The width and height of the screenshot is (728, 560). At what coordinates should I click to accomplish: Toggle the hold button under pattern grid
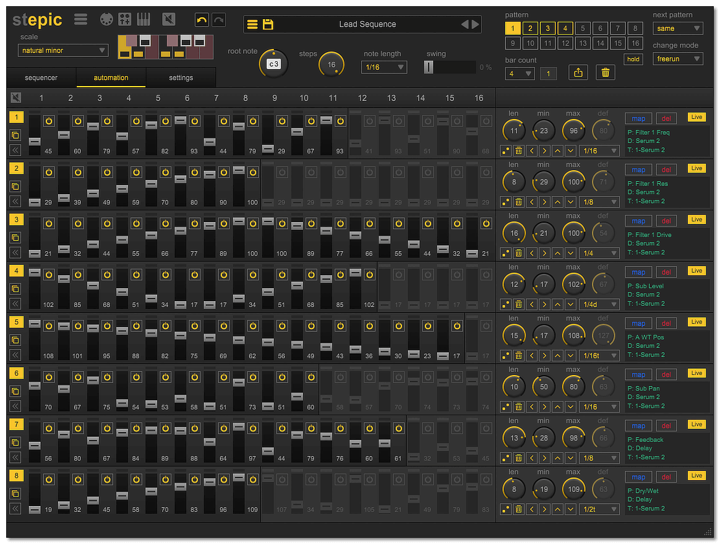[x=633, y=59]
